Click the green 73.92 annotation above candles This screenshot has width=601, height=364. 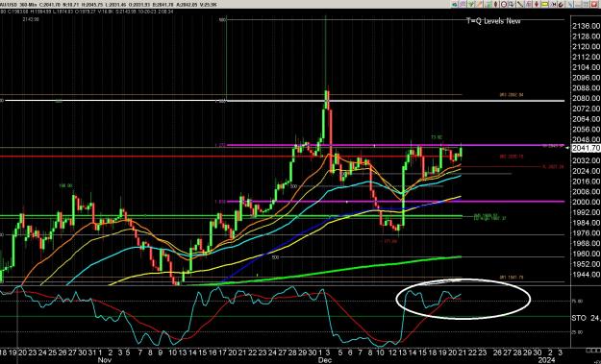[x=437, y=137]
